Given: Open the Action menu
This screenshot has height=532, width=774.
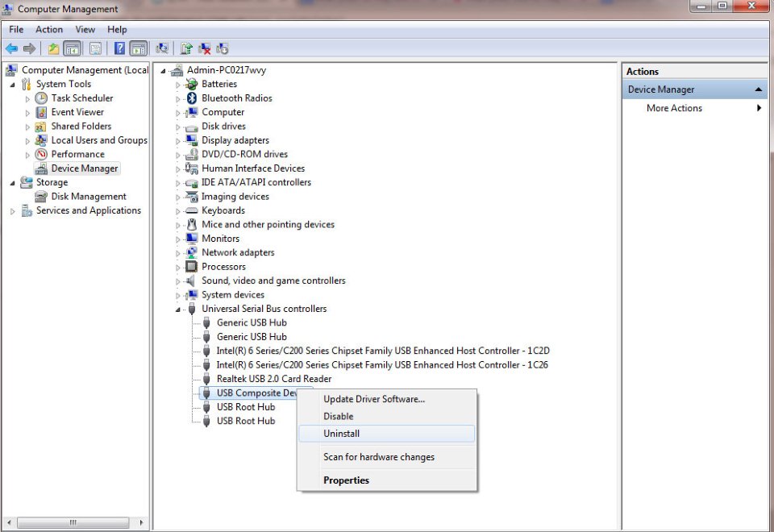Looking at the screenshot, I should tap(49, 30).
